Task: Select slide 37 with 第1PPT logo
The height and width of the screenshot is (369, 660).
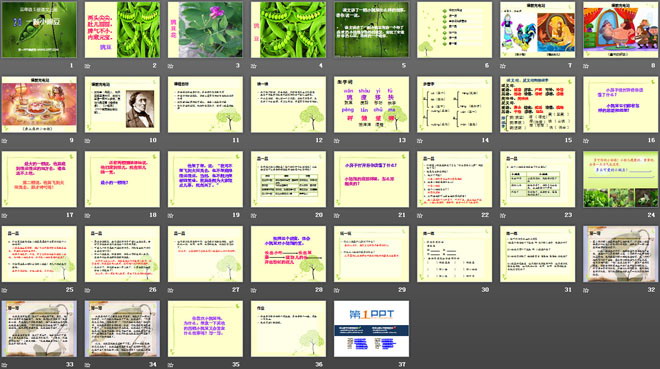Action: (371, 329)
